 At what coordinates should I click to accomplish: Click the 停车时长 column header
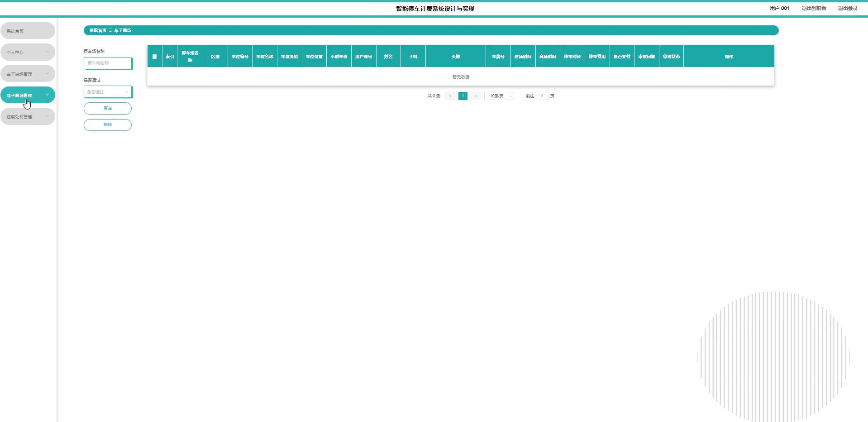[x=572, y=57]
